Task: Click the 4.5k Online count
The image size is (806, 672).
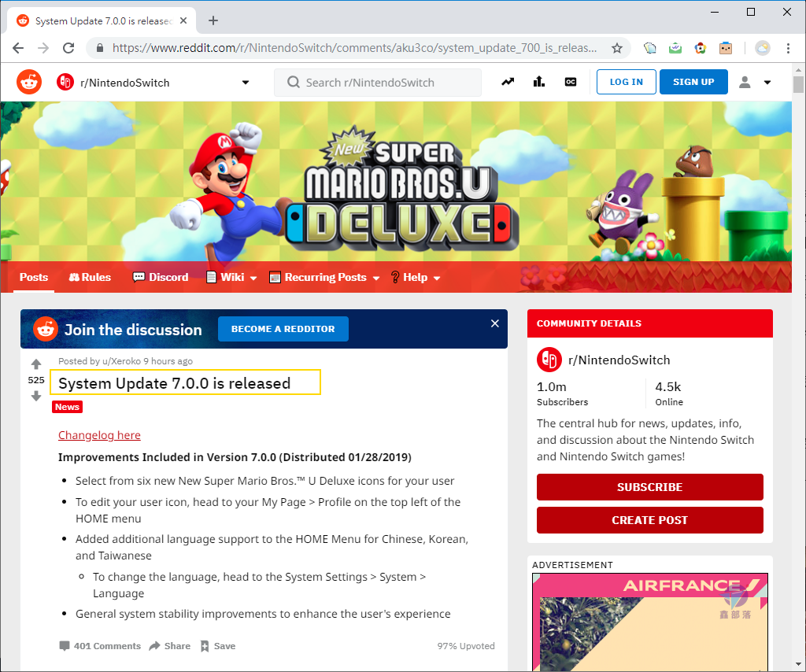Action: click(669, 393)
